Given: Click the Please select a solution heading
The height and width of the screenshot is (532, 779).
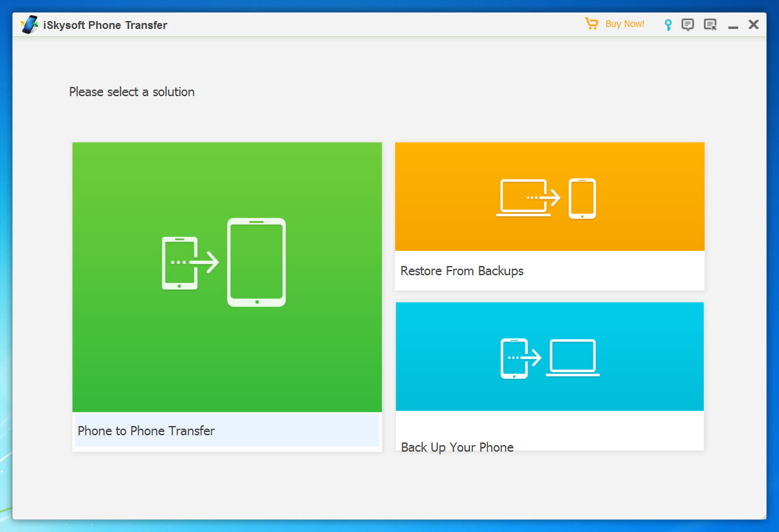Looking at the screenshot, I should coord(131,92).
